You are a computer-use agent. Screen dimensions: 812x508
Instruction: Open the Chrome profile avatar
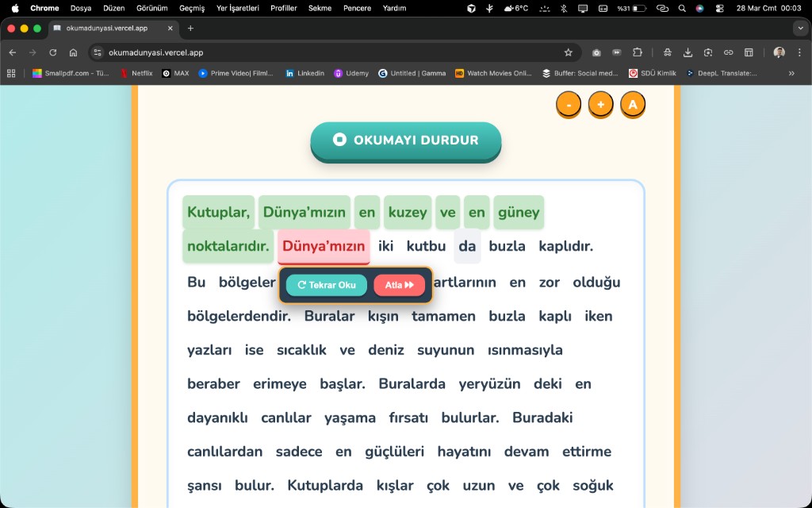(x=779, y=52)
